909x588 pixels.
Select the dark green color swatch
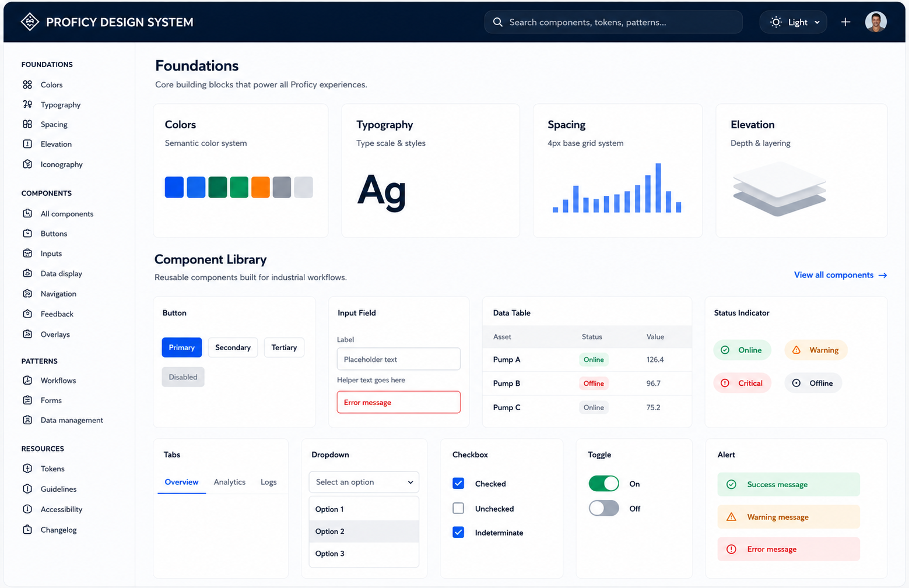(217, 187)
